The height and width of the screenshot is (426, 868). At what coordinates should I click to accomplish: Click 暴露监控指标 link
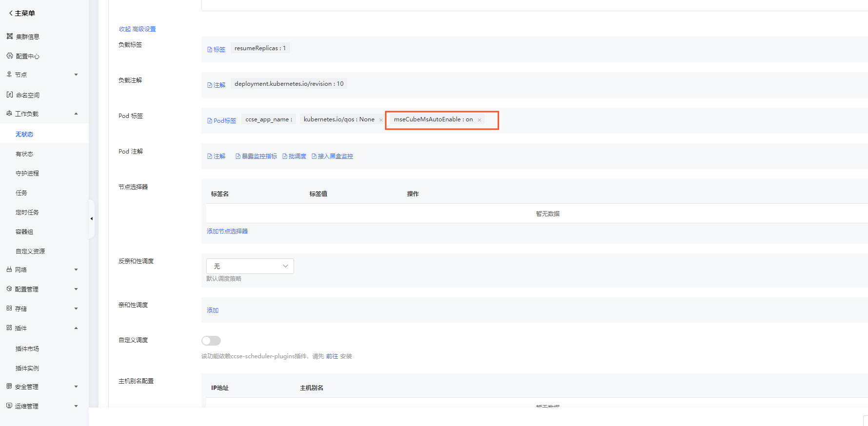coord(256,156)
